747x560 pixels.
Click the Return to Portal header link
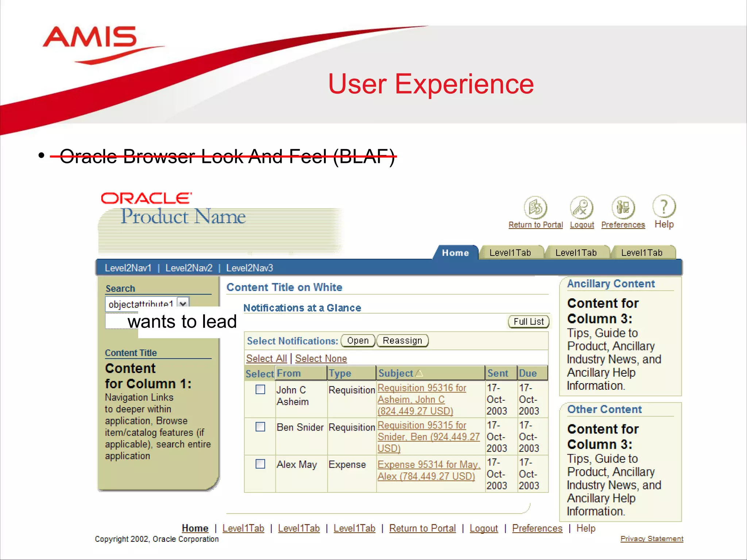[x=536, y=225]
